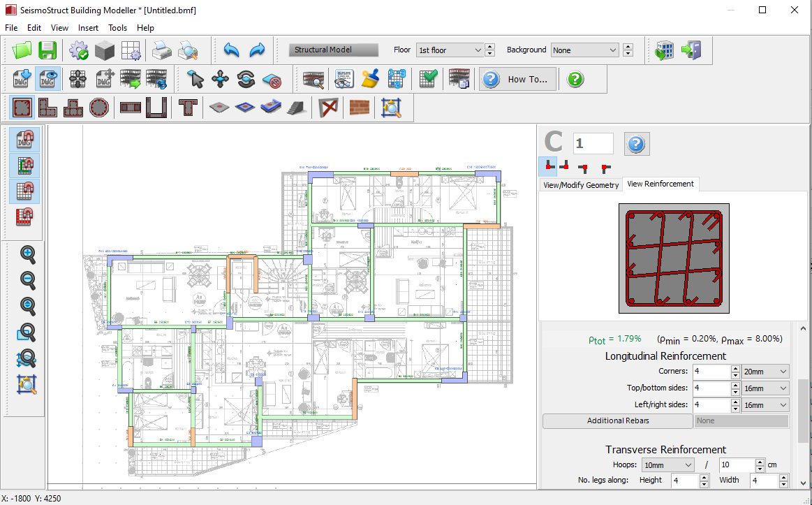
Task: Select the move element tool
Action: coord(220,79)
